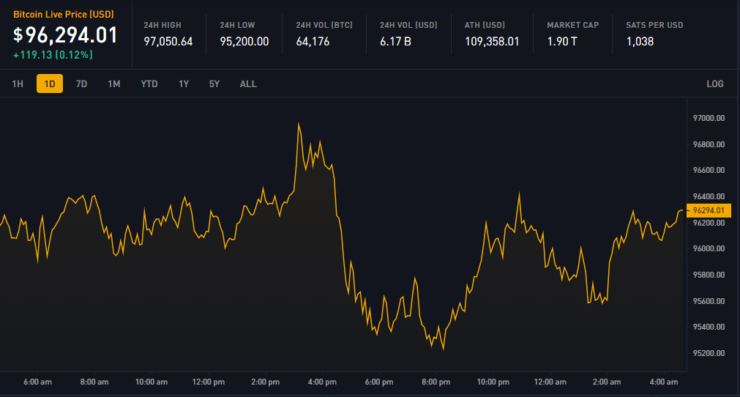
Task: Click the 4:00 pm time axis label
Action: click(322, 382)
